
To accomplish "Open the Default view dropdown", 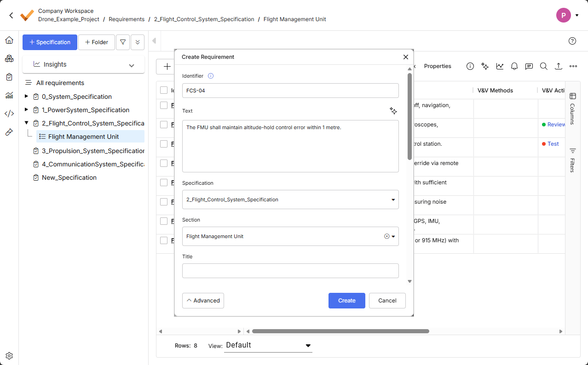I will point(268,345).
